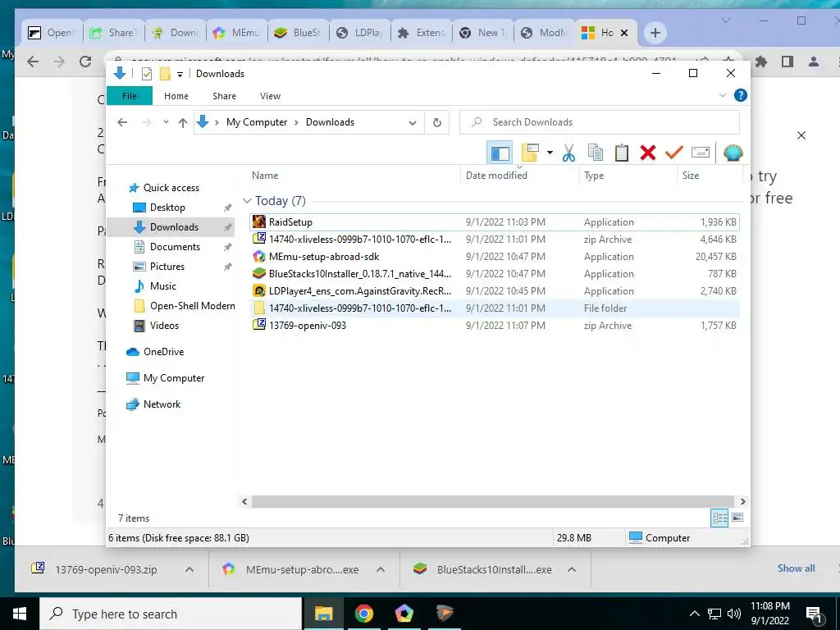Open menu for 13769-openiv-093.zip download
This screenshot has width=840, height=630.
pos(189,569)
